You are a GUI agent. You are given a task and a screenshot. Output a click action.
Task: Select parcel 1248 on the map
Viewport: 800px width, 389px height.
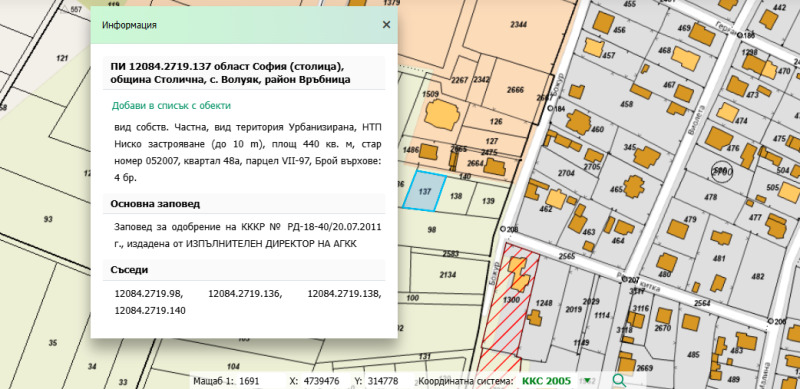tap(544, 304)
